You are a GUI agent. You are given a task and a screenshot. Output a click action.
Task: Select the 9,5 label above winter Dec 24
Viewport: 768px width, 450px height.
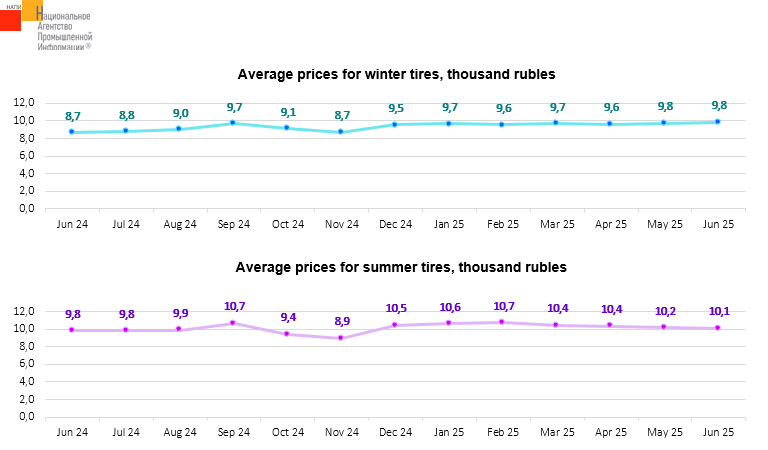click(x=396, y=108)
